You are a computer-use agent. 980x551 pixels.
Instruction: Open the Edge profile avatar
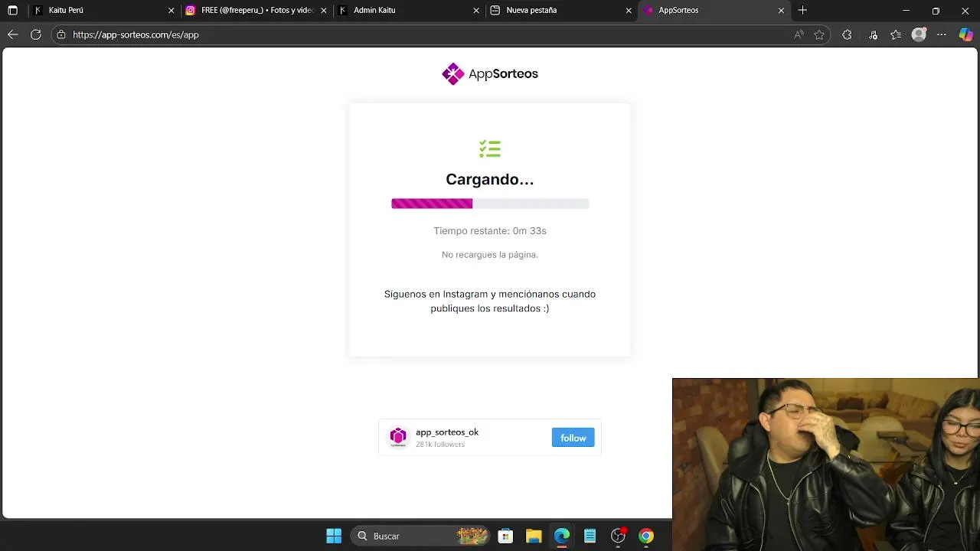[919, 34]
